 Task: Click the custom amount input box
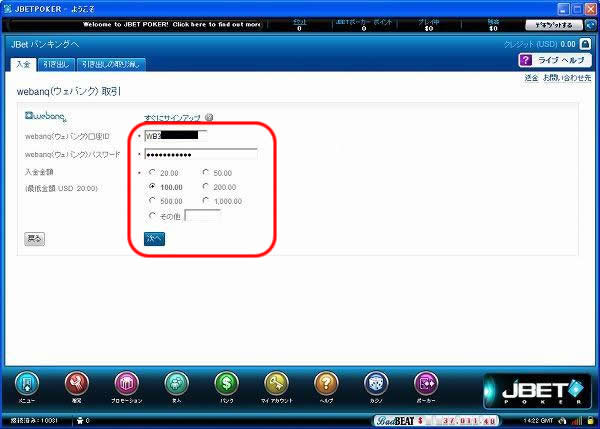(202, 216)
